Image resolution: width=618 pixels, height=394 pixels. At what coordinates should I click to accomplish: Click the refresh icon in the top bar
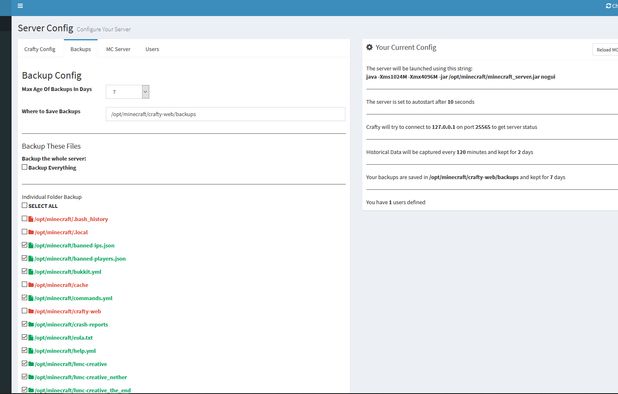pos(608,6)
